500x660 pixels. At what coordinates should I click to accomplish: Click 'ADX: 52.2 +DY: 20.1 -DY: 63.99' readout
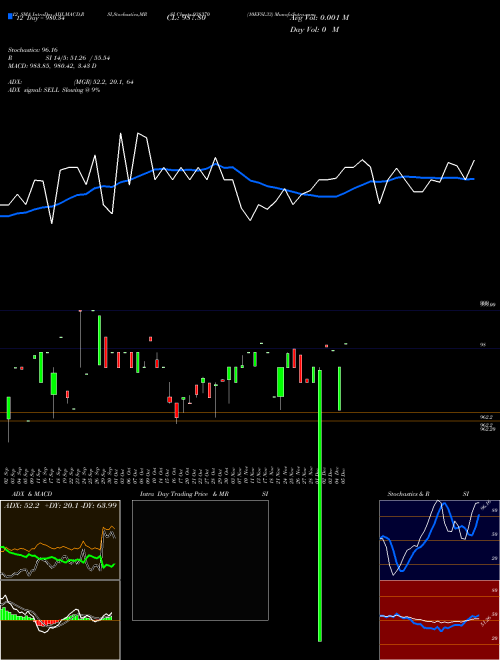pos(60,505)
